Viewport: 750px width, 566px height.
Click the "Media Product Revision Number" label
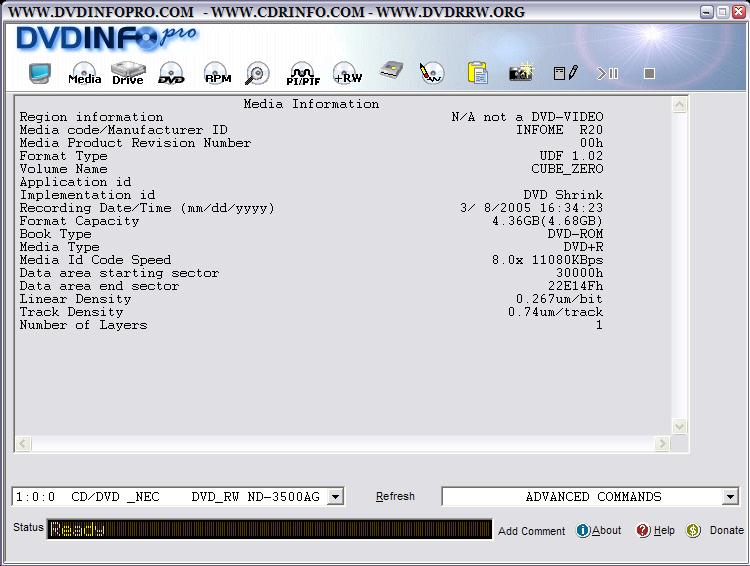click(135, 143)
